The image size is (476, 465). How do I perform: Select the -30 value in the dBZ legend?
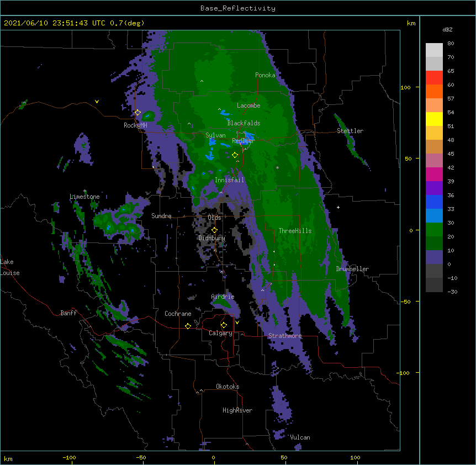[452, 292]
